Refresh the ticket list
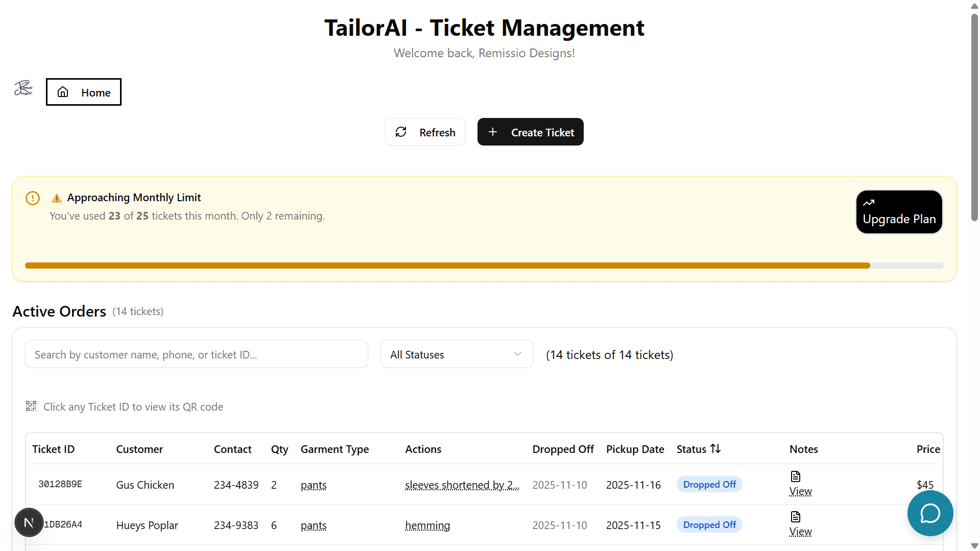 pos(425,132)
